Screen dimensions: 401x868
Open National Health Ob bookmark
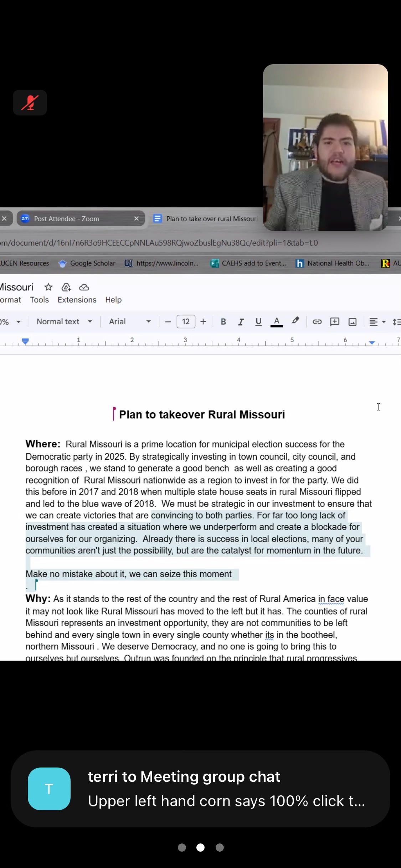[x=333, y=263]
